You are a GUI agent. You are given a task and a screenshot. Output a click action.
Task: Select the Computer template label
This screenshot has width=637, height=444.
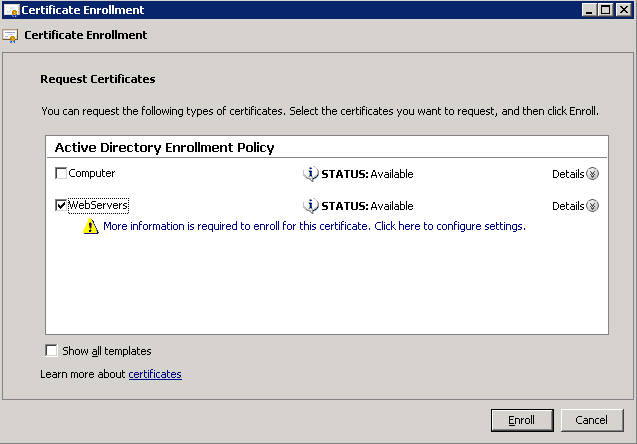point(92,173)
